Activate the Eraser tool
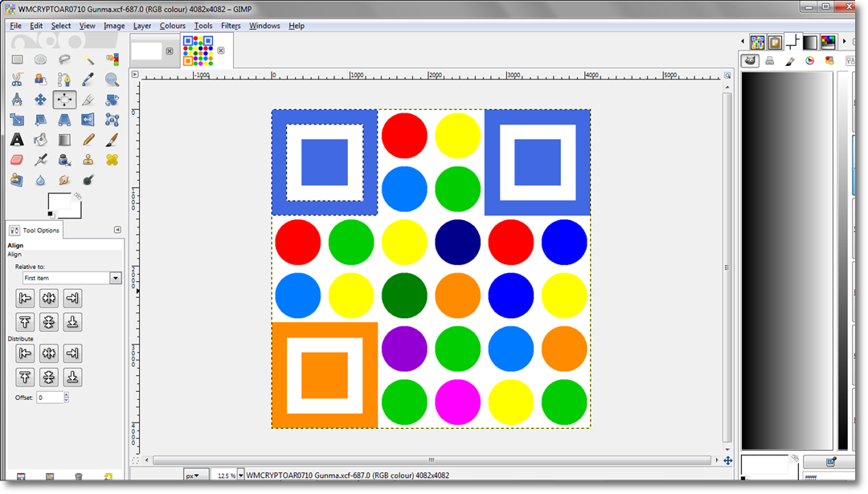 click(17, 160)
